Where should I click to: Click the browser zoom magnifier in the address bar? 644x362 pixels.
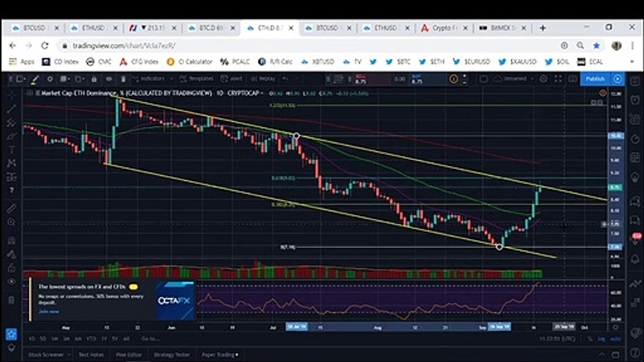pyautogui.click(x=580, y=45)
